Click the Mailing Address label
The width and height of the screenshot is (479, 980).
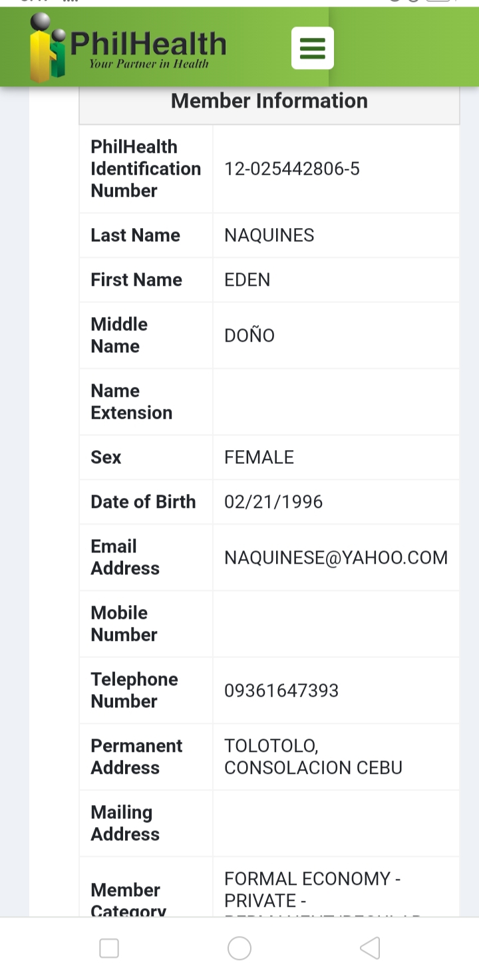point(125,823)
